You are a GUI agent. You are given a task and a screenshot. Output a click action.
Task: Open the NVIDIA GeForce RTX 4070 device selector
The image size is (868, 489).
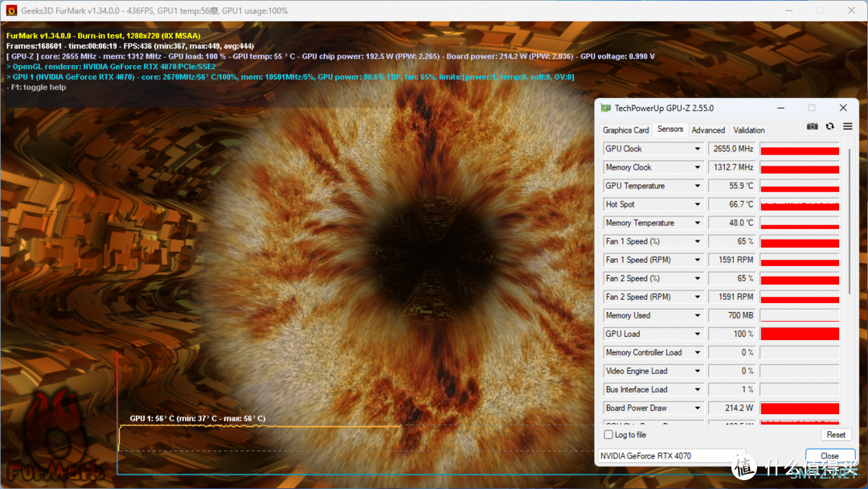tap(671, 456)
